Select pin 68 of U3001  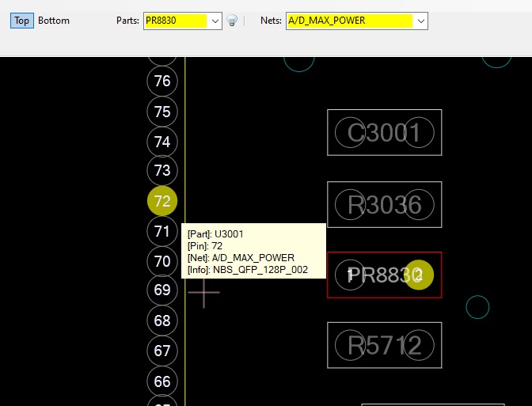coord(162,321)
